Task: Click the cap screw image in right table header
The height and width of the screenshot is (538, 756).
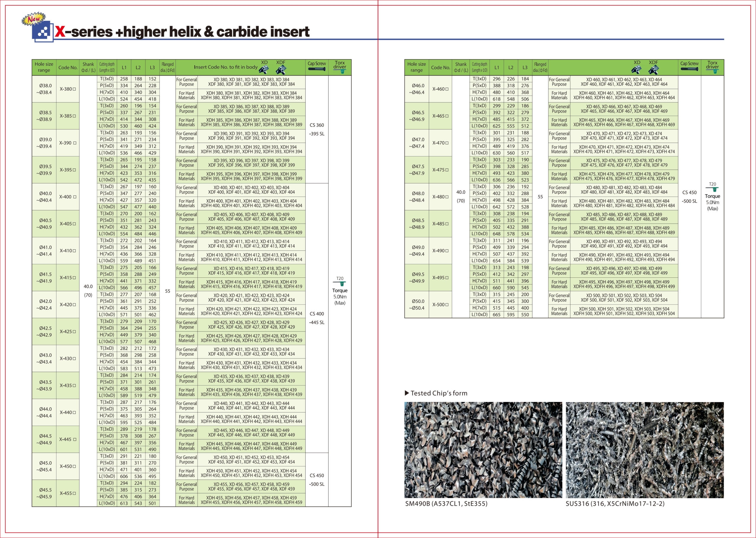Action: [690, 69]
